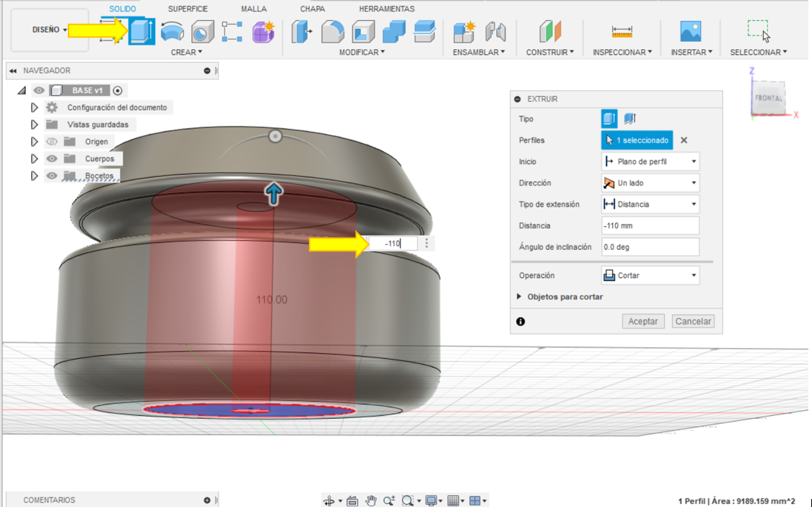Viewport: 812px width, 507px height.
Task: Show the Origen folder with its eye icon
Action: click(52, 142)
